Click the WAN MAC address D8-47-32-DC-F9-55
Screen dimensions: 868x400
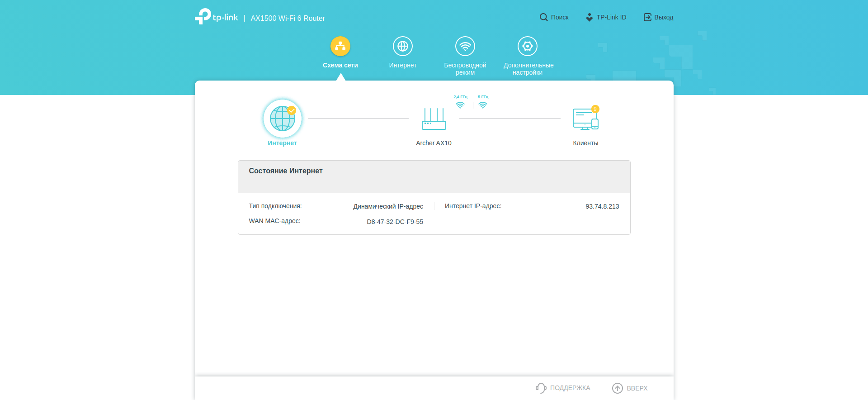pyautogui.click(x=395, y=222)
